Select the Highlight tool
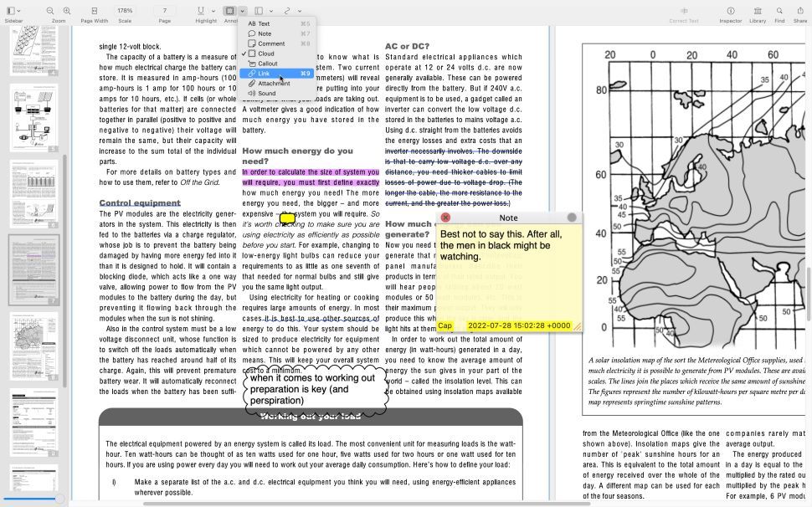Screen dimensions: 812x507 click(x=200, y=8)
